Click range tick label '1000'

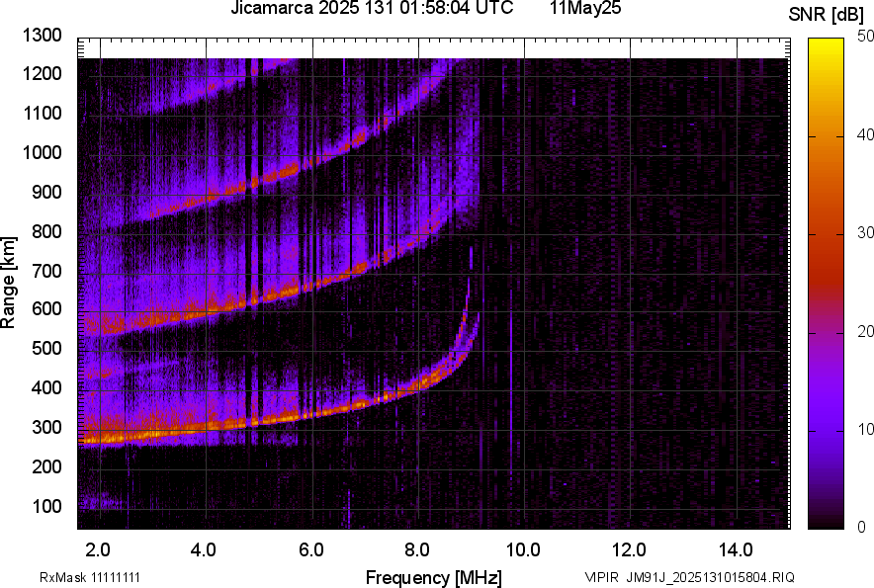42,152
